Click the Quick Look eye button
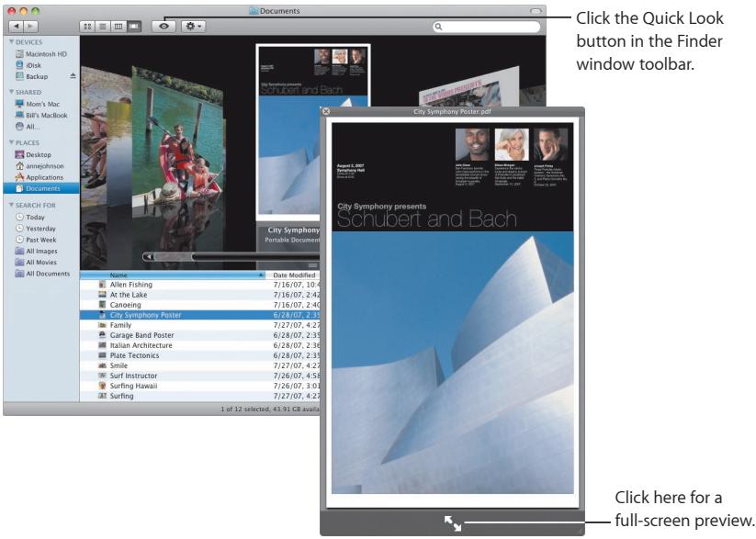The height and width of the screenshot is (539, 756). [x=164, y=26]
